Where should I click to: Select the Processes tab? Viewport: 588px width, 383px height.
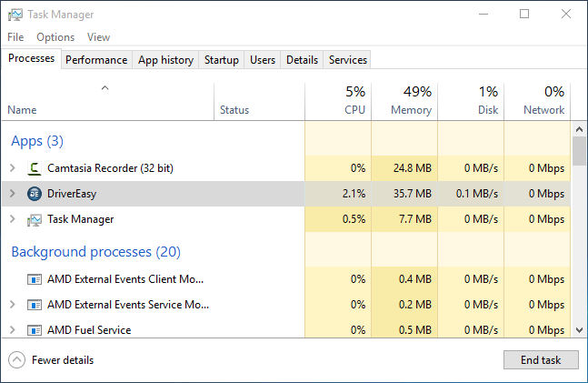pos(32,58)
